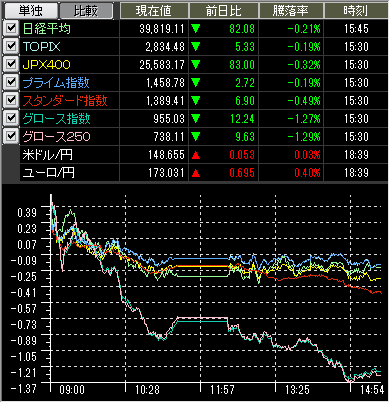Image resolution: width=390 pixels, height=403 pixels.
Task: Select the ユーロ/円 row label
Action: 48,173
